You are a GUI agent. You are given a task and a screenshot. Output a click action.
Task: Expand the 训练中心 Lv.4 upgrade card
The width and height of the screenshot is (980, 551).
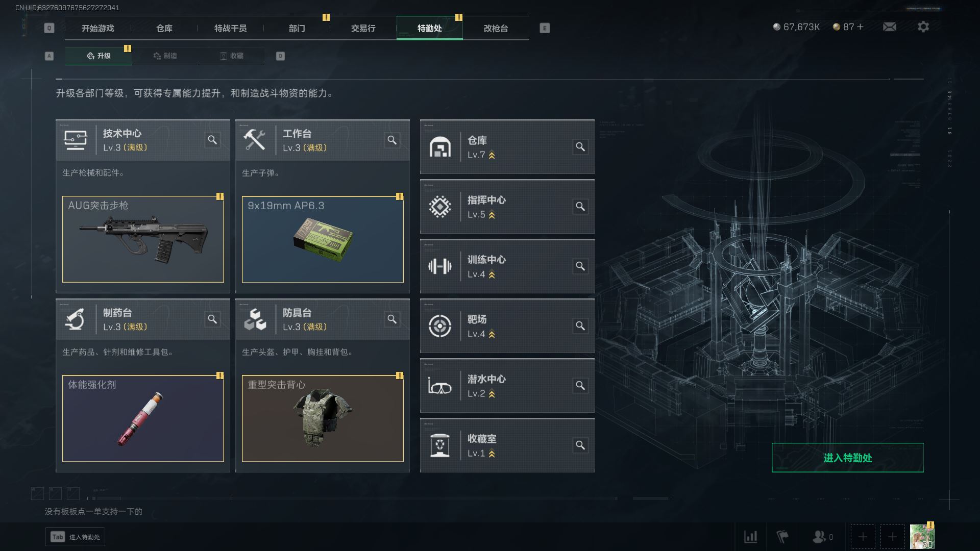(507, 266)
